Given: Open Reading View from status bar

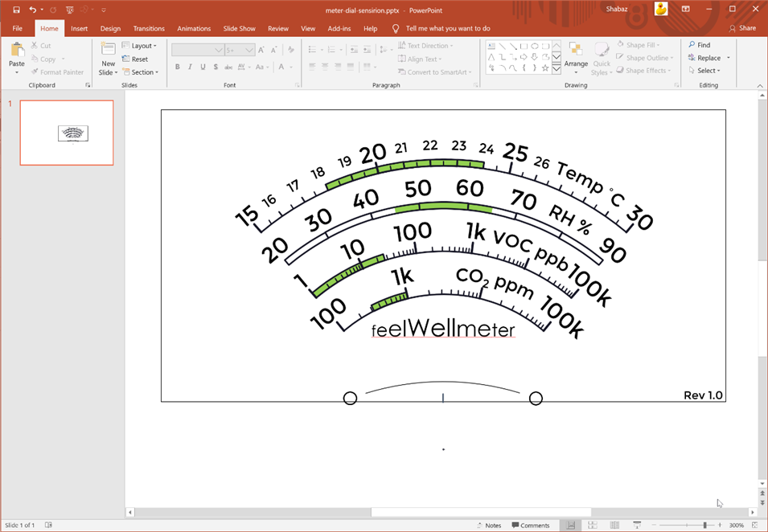Looking at the screenshot, I should 613,526.
